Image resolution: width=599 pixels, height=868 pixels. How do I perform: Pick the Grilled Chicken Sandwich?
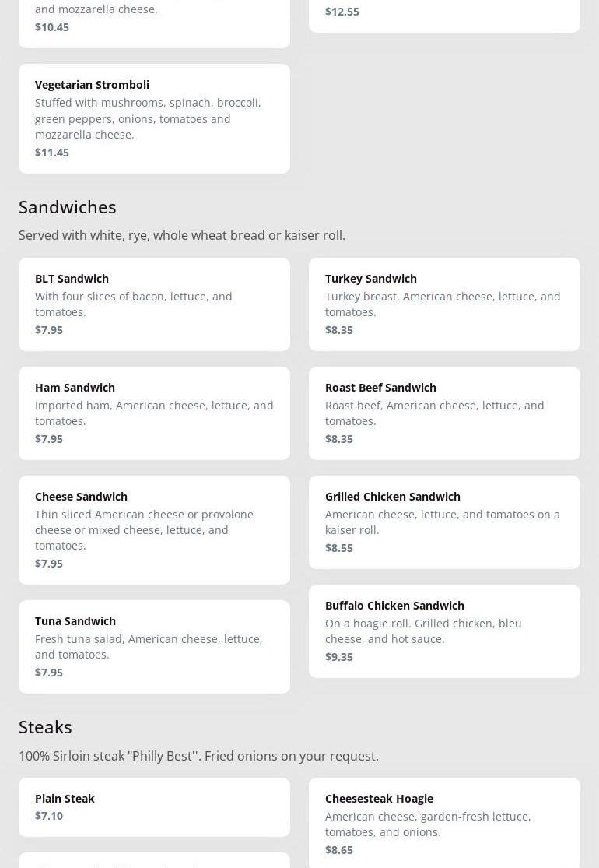pos(444,522)
